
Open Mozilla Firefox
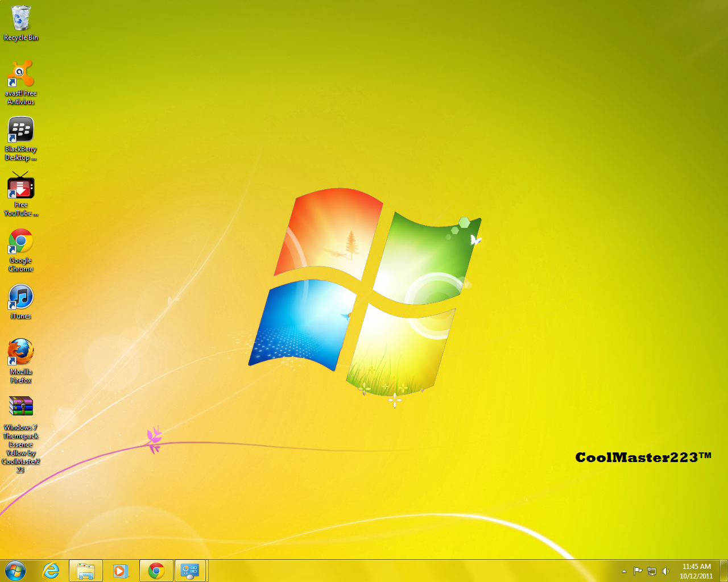point(21,352)
